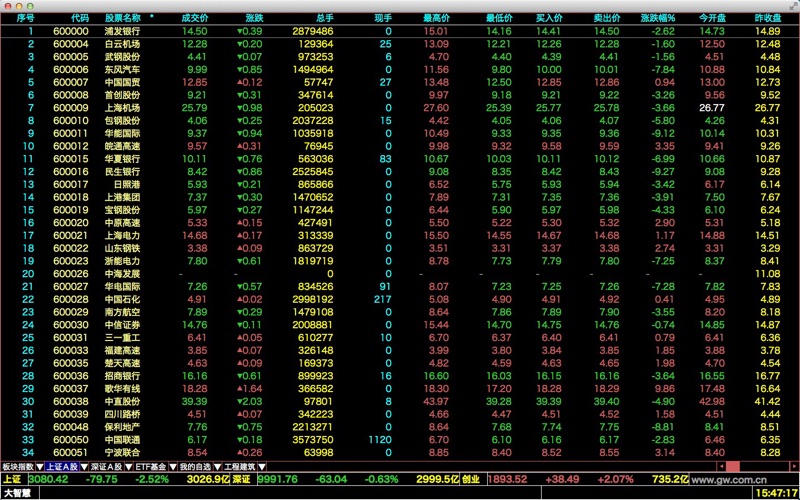Select the 中直股份 stock name
Image resolution: width=800 pixels, height=500 pixels.
tap(122, 401)
